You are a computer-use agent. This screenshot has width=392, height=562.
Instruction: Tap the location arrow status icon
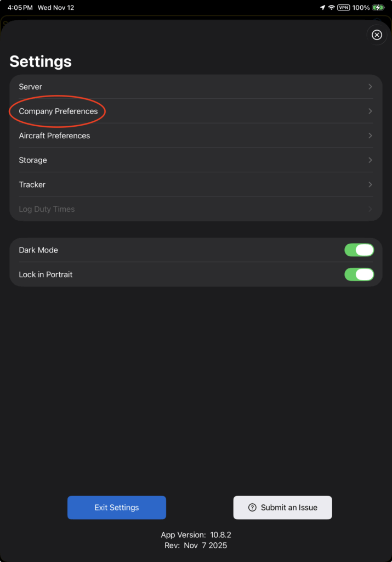pyautogui.click(x=322, y=8)
